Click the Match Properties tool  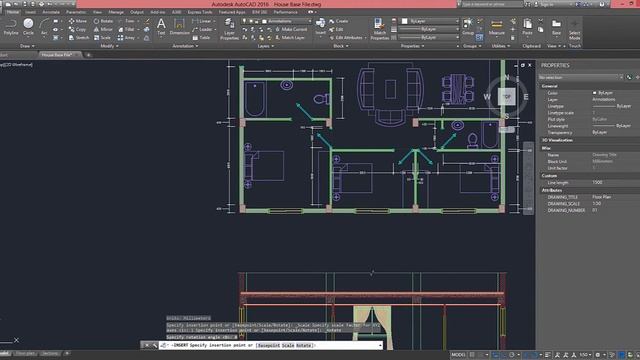coord(379,29)
